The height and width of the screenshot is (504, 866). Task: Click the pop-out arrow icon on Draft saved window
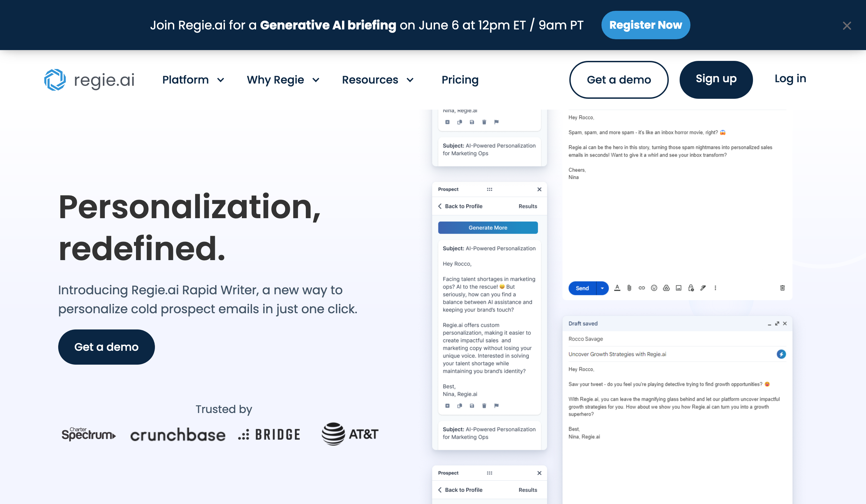click(x=777, y=323)
